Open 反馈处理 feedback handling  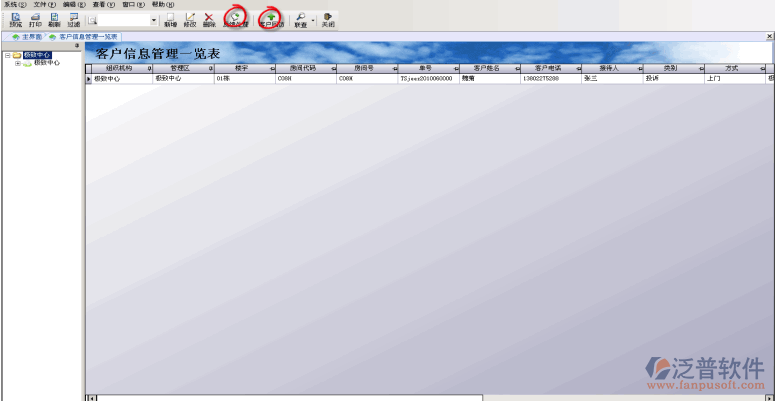click(x=235, y=20)
